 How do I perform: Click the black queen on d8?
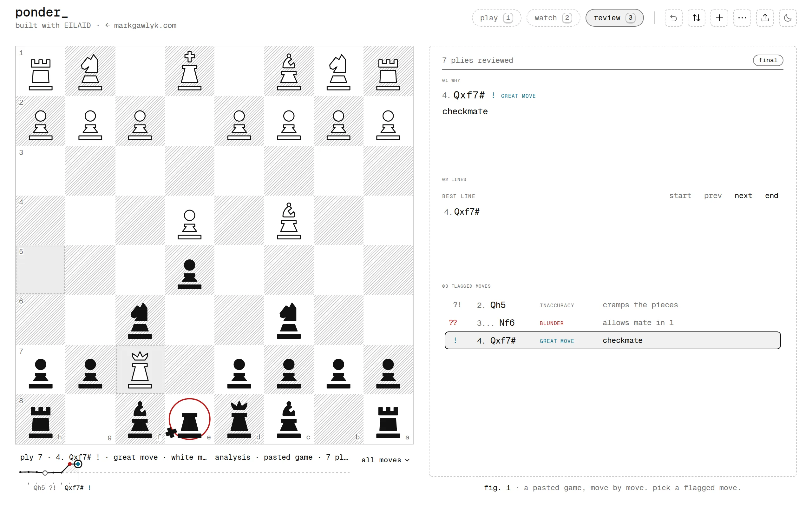(x=239, y=419)
